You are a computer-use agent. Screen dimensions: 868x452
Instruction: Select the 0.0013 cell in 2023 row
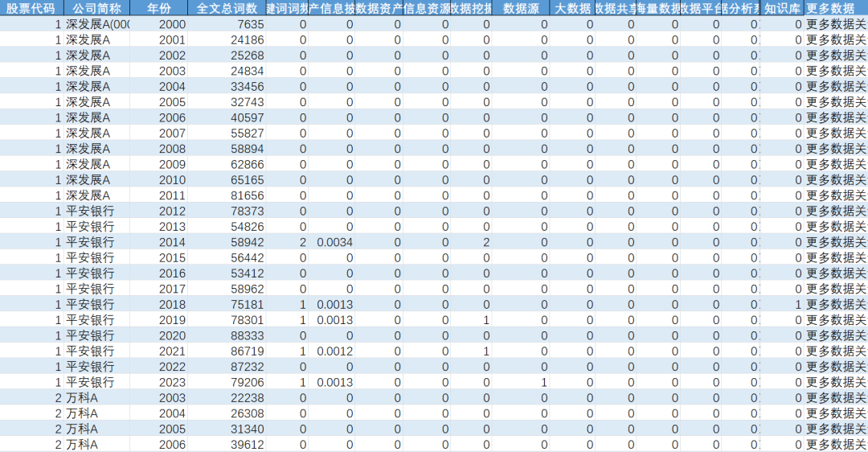pos(332,382)
